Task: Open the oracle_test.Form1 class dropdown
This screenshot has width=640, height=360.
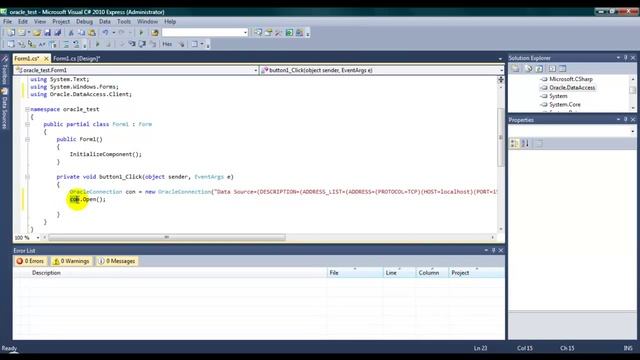Action: pos(256,70)
